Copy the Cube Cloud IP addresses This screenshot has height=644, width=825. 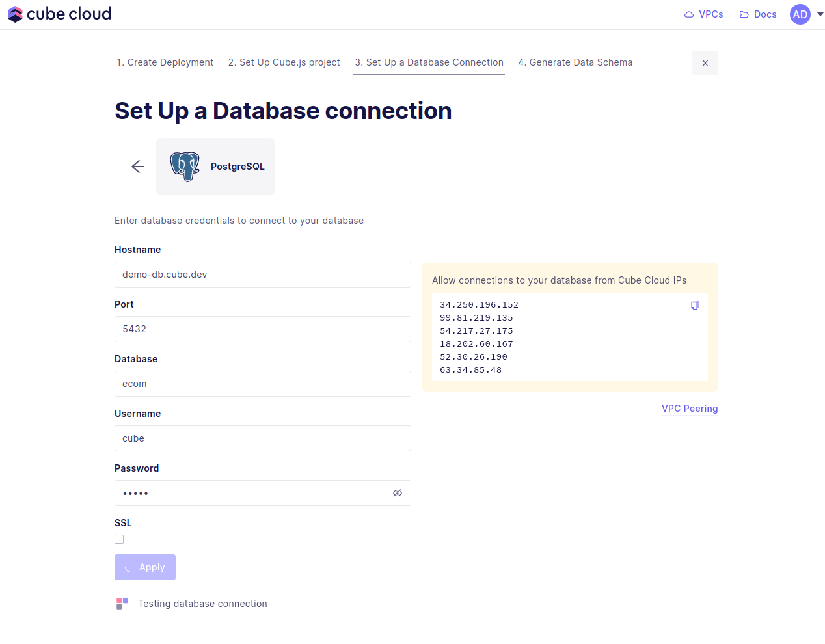[x=694, y=305]
